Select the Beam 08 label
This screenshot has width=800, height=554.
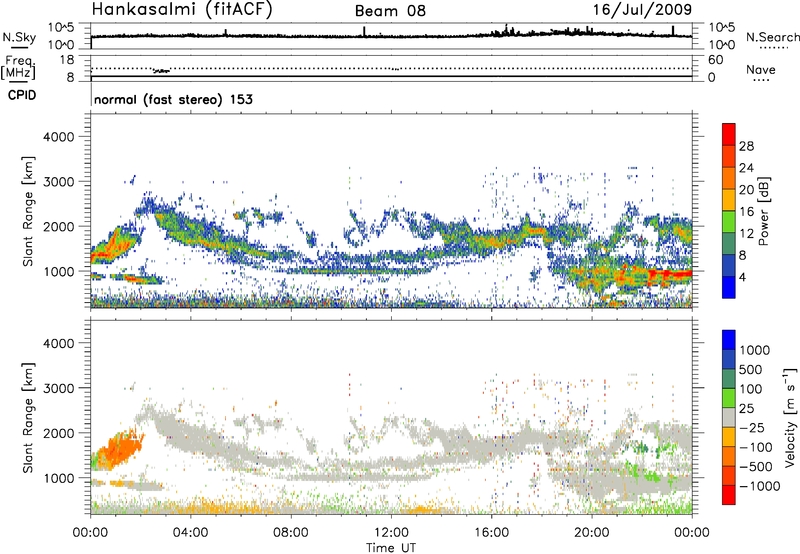click(x=392, y=11)
